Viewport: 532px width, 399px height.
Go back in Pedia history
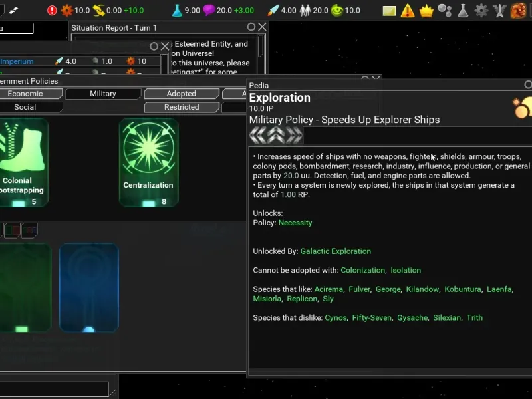pos(258,135)
